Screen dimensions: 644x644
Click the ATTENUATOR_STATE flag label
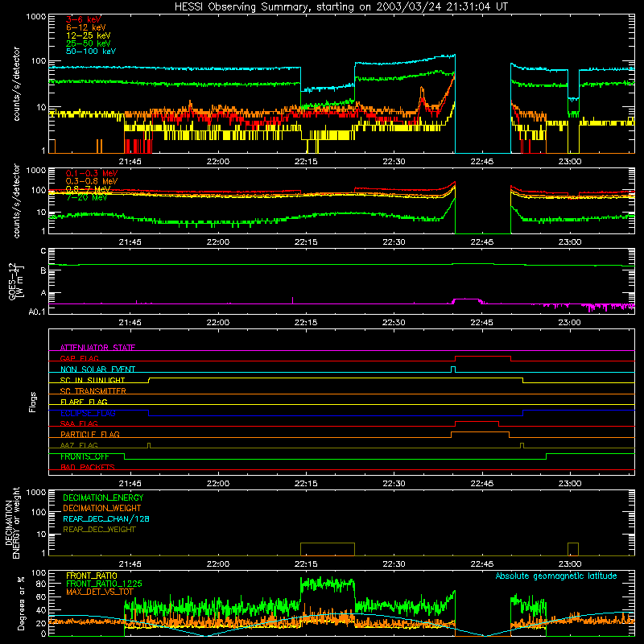point(97,348)
